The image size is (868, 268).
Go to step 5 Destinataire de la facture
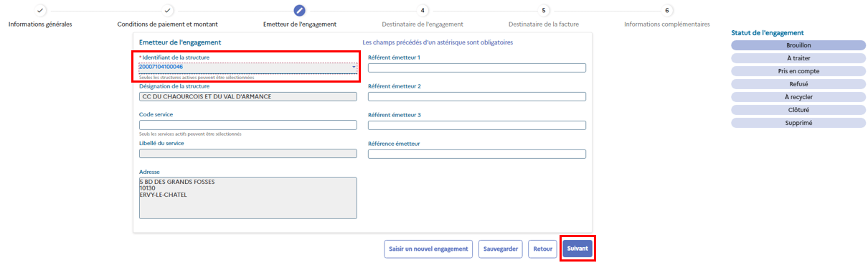coord(544,10)
